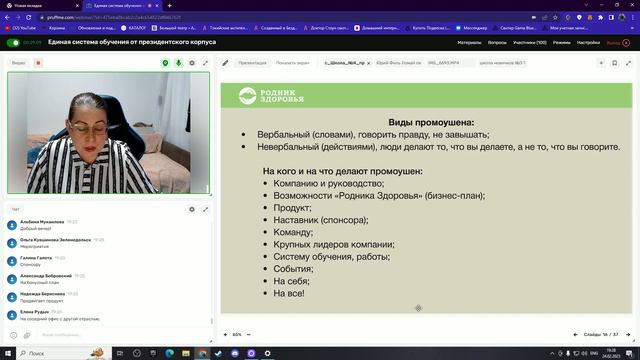Open the Настройки menu

tap(588, 42)
